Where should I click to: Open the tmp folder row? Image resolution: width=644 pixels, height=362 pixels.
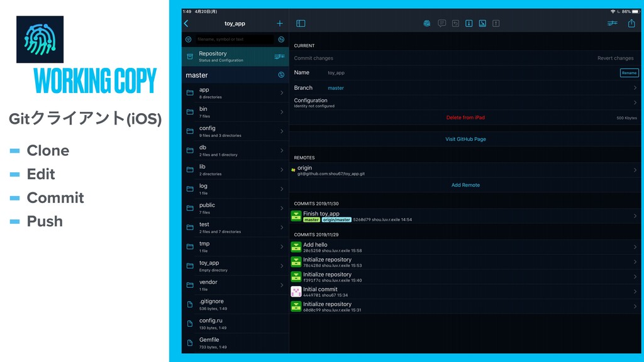pos(235,246)
